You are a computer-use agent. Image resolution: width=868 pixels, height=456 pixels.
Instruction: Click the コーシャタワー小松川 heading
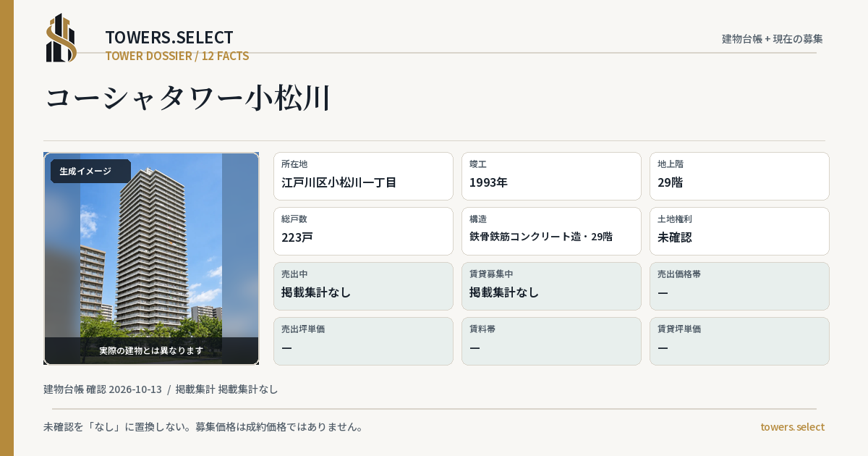click(x=188, y=98)
